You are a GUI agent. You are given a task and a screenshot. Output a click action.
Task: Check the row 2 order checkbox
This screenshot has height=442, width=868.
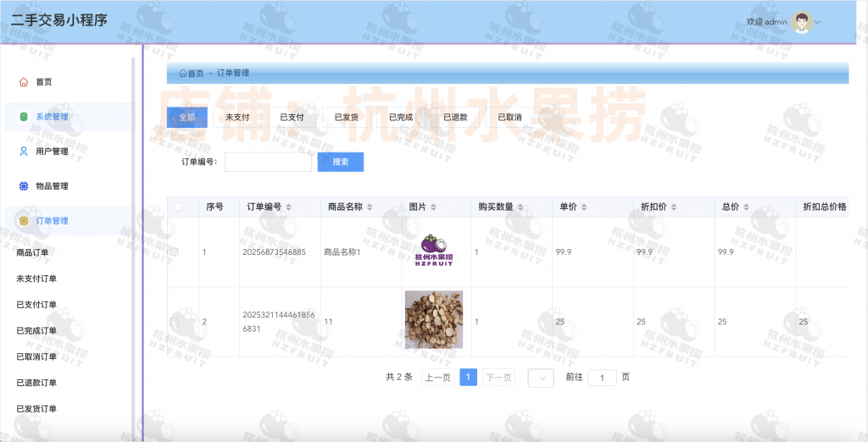click(175, 322)
